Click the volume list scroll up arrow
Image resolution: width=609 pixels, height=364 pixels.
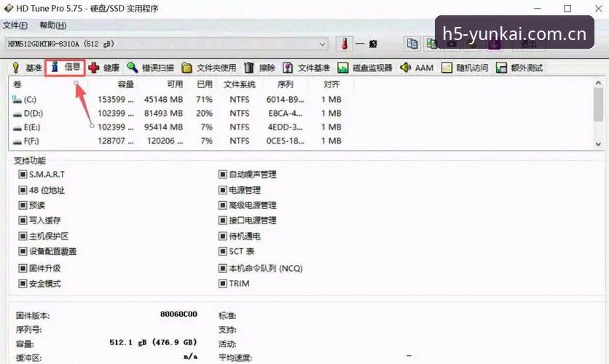pyautogui.click(x=598, y=83)
